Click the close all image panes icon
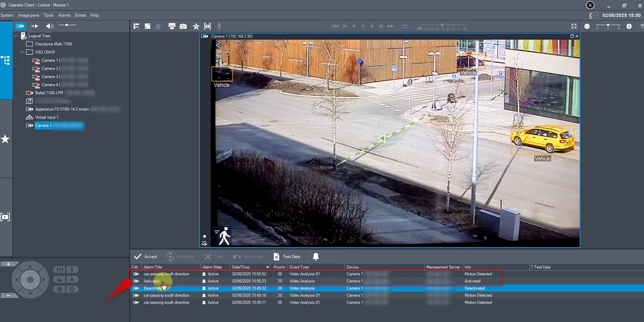644x322 pixels. [x=574, y=26]
